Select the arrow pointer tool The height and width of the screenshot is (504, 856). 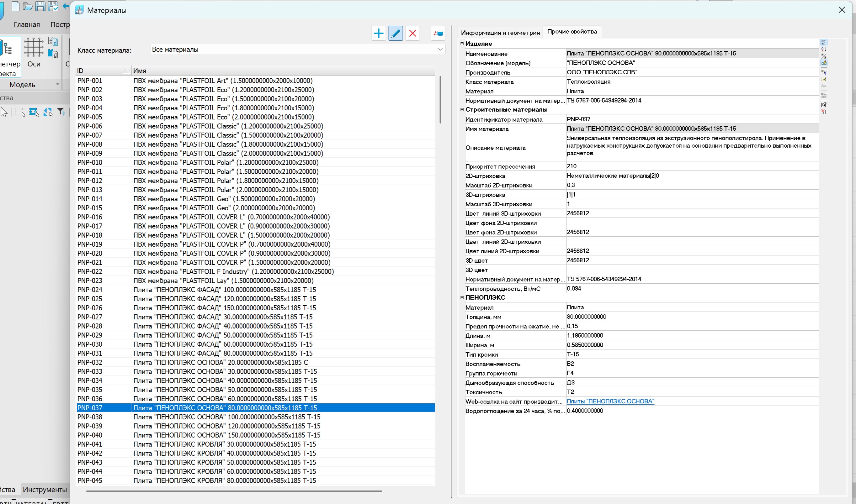pos(4,112)
